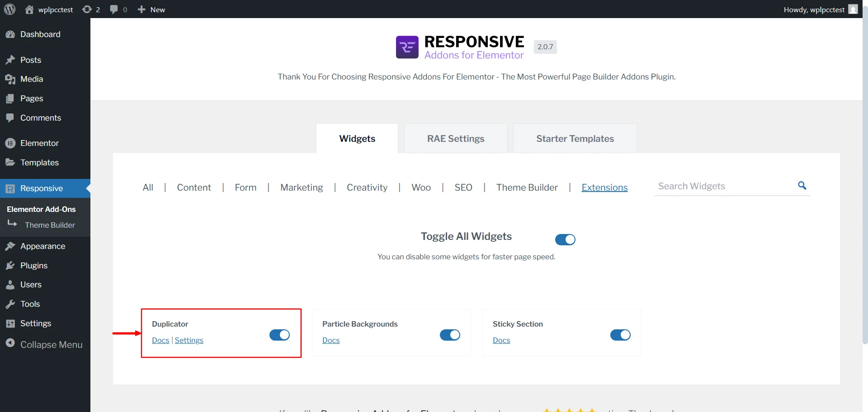The width and height of the screenshot is (868, 412).
Task: Click the Pages icon in sidebar
Action: [x=10, y=98]
